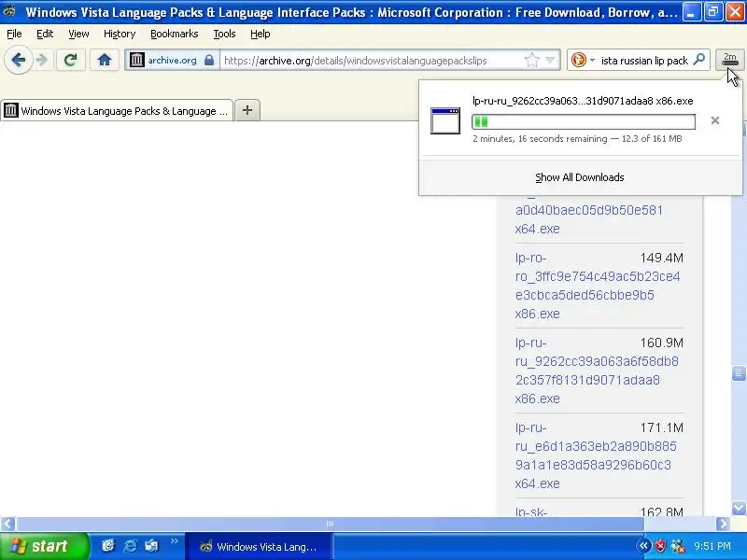Open the DuckDuckGo search engine selector
Viewport: 747px width, 560px height.
click(582, 60)
